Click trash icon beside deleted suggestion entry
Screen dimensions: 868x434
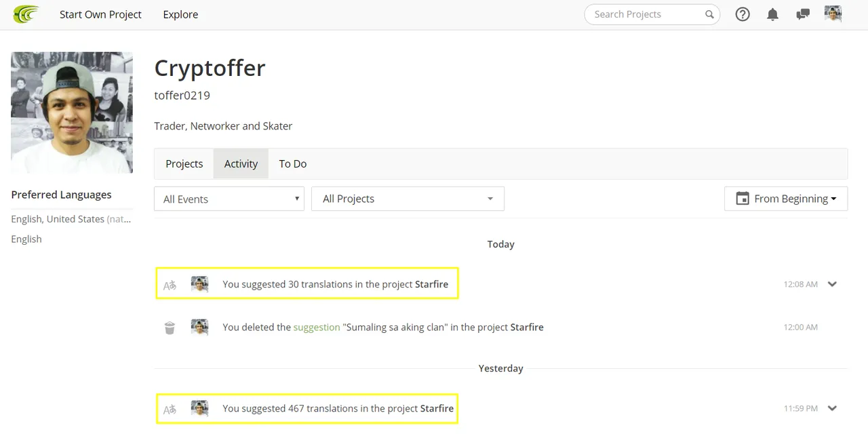[x=170, y=328]
